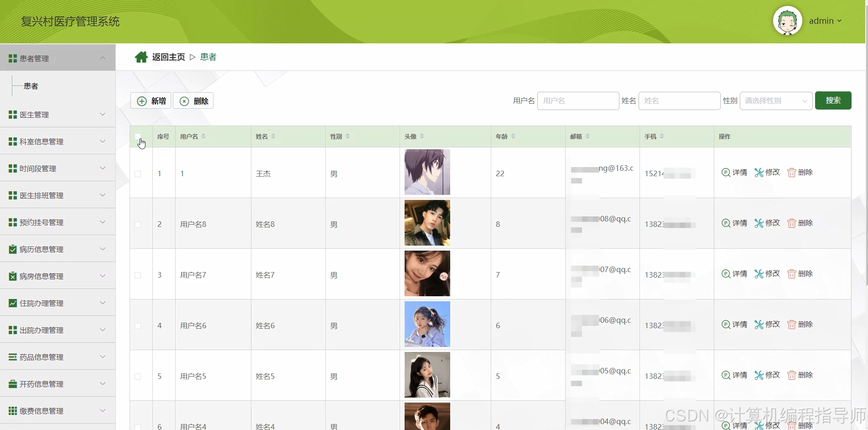Click the 详情 icon for 用户名6
Screen dimensions: 868x430
coord(726,325)
